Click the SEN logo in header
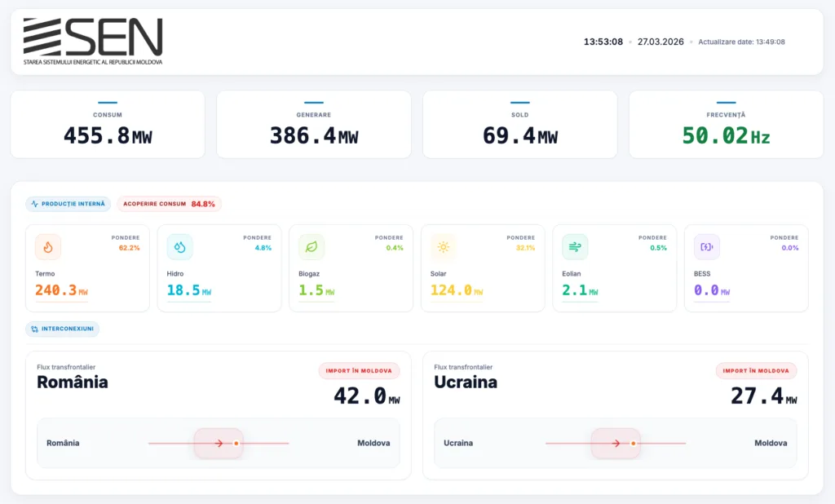The width and height of the screenshot is (835, 504). 93,42
